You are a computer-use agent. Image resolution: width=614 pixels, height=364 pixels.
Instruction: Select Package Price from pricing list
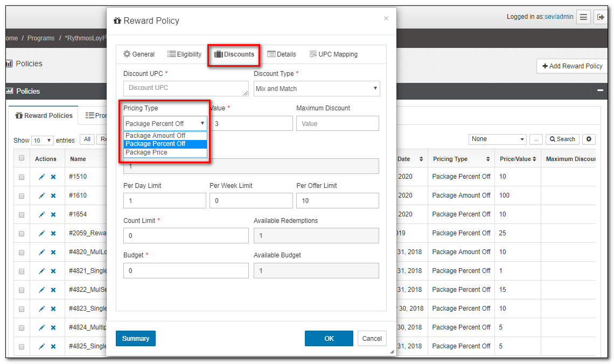[x=146, y=152]
